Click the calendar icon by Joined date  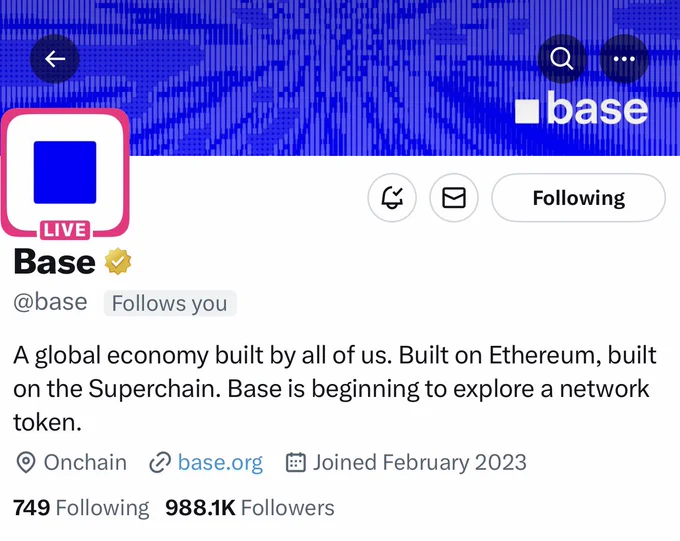point(296,462)
